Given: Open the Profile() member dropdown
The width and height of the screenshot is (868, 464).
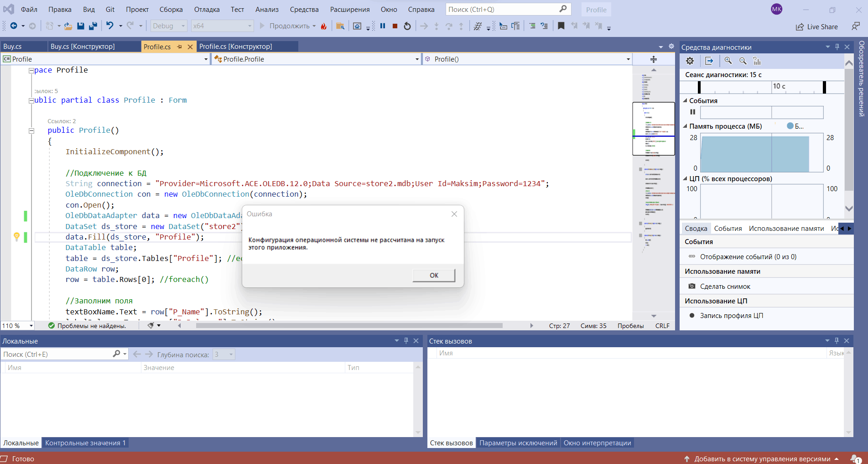Looking at the screenshot, I should [527, 59].
